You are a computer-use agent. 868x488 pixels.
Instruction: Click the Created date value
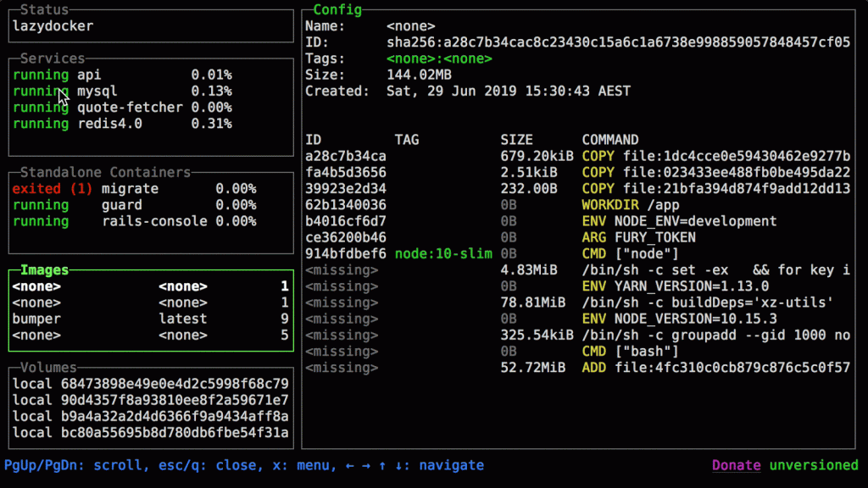(509, 91)
